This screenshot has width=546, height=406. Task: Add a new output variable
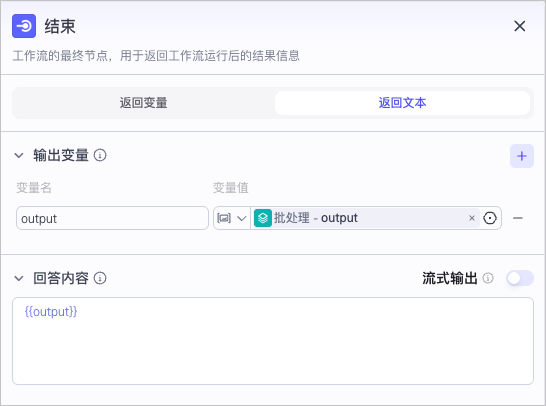click(x=522, y=156)
